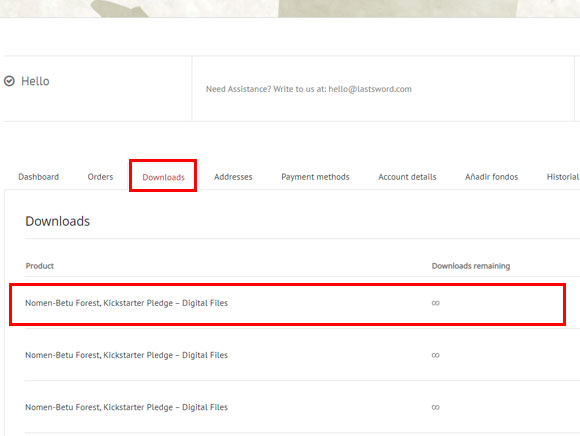The height and width of the screenshot is (436, 580).
Task: Click the Hello greeting text
Action: [x=35, y=81]
